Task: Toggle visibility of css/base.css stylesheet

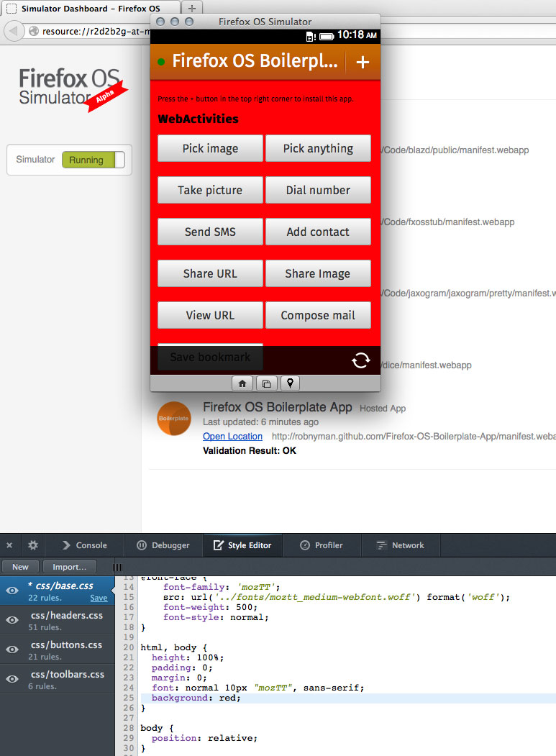Action: click(x=12, y=591)
